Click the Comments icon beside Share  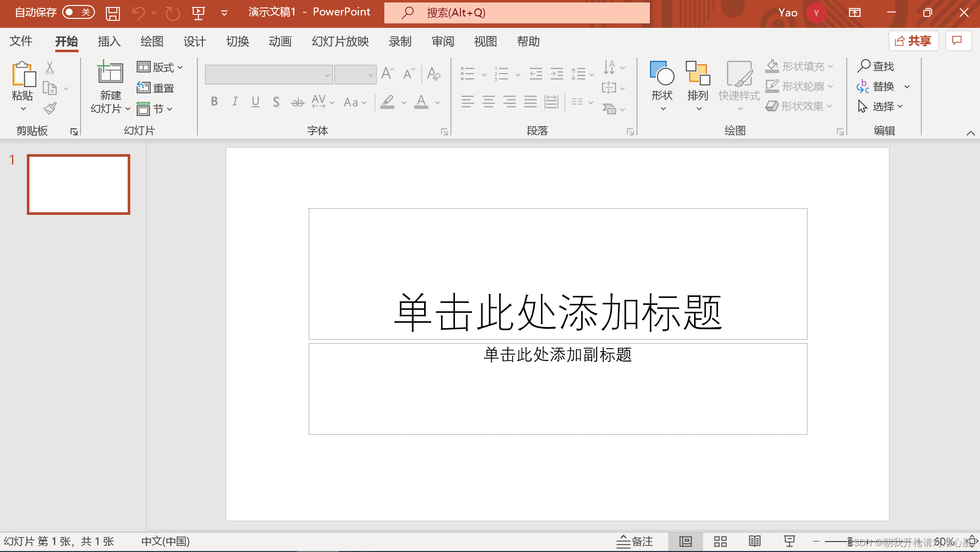[x=957, y=41]
